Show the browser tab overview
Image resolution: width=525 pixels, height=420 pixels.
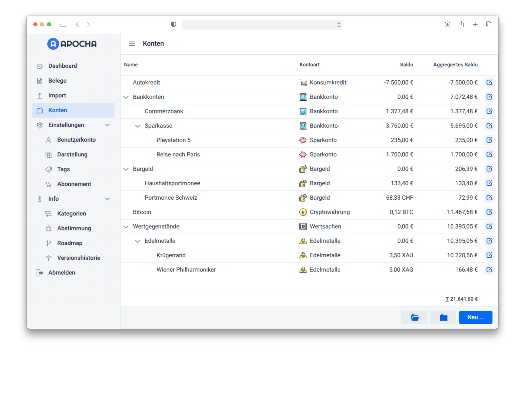point(489,24)
